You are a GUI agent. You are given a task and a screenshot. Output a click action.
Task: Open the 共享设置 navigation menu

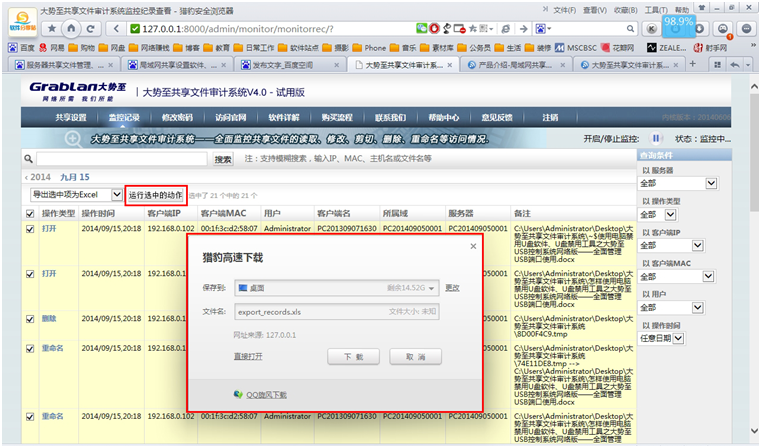(70, 117)
